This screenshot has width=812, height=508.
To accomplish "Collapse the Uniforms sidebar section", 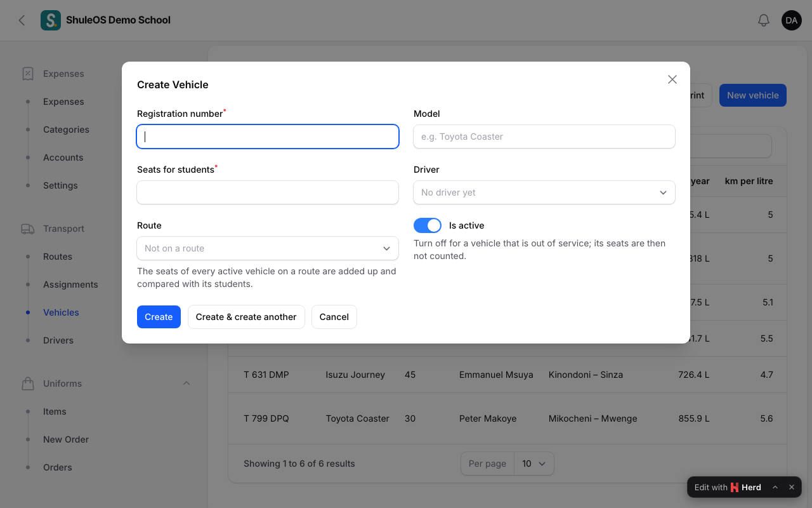I will [x=187, y=384].
